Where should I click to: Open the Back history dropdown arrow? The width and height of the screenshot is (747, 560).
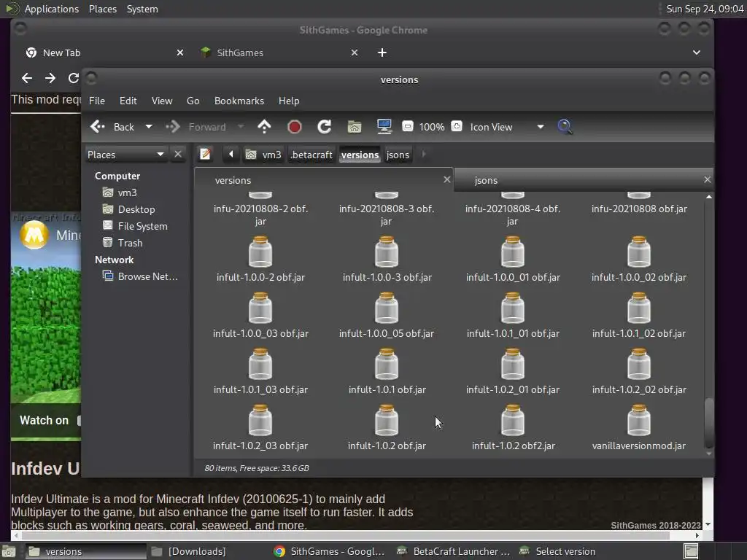(x=149, y=127)
